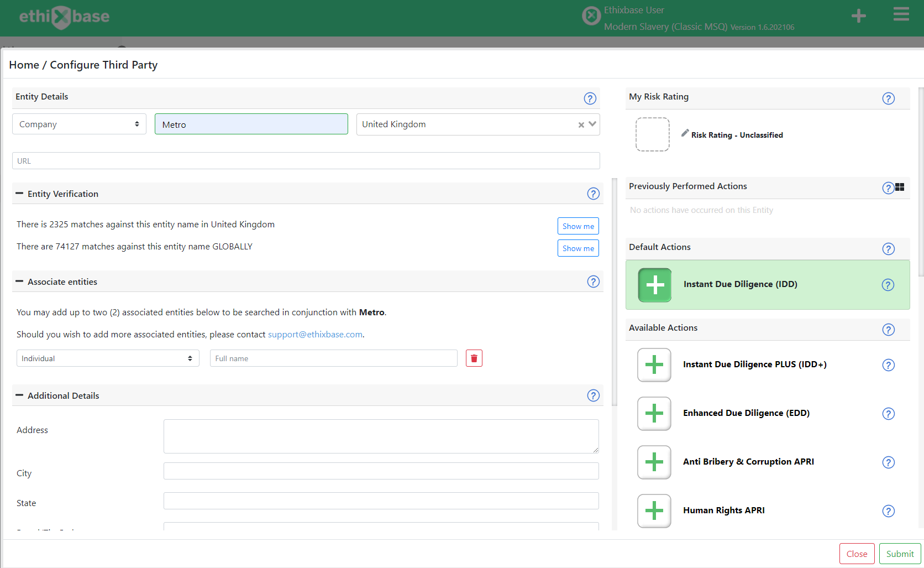The width and height of the screenshot is (924, 568).
Task: Click the City input field
Action: coord(381,471)
